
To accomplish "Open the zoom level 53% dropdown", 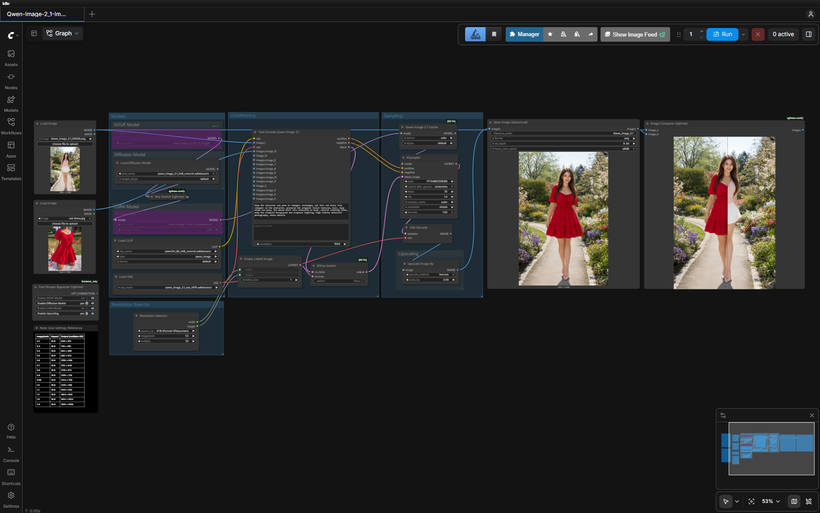I will tap(771, 501).
